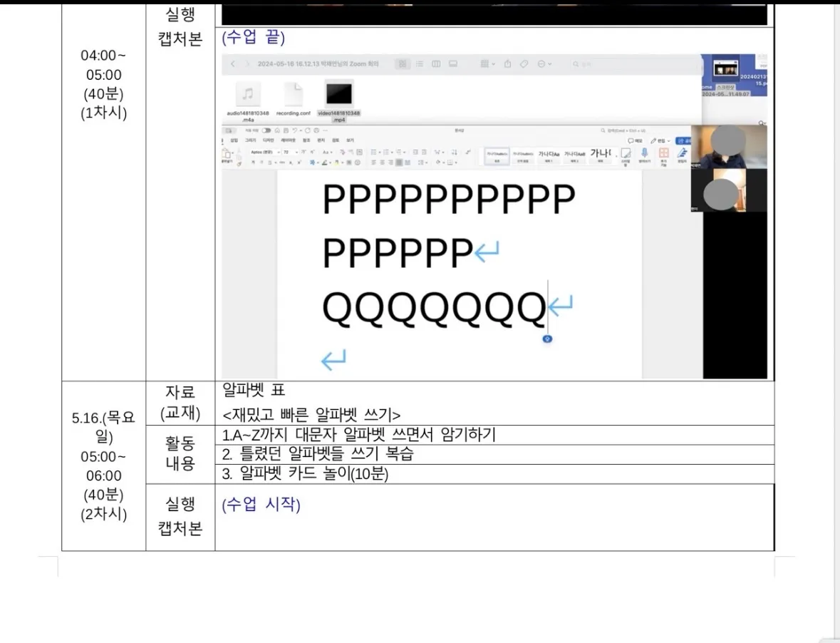This screenshot has height=643, width=840.
Task: Open the 삽입 ribbon tab
Action: (234, 140)
